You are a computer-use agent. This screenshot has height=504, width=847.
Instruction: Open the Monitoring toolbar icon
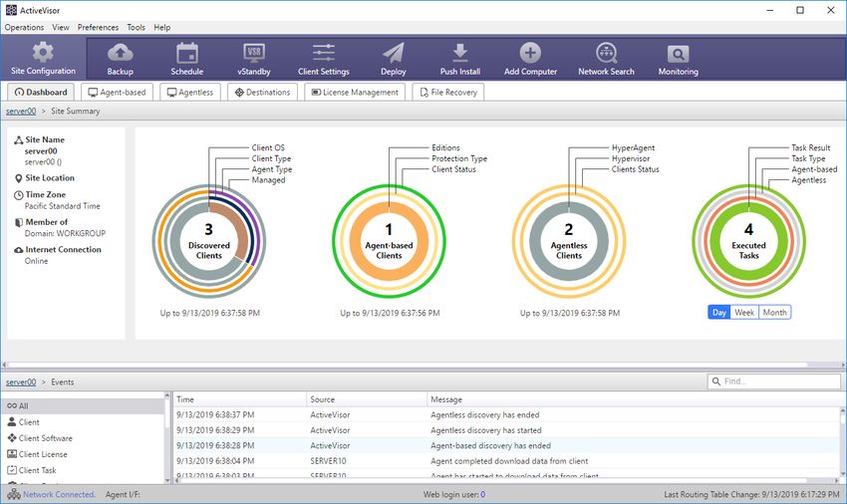[678, 54]
